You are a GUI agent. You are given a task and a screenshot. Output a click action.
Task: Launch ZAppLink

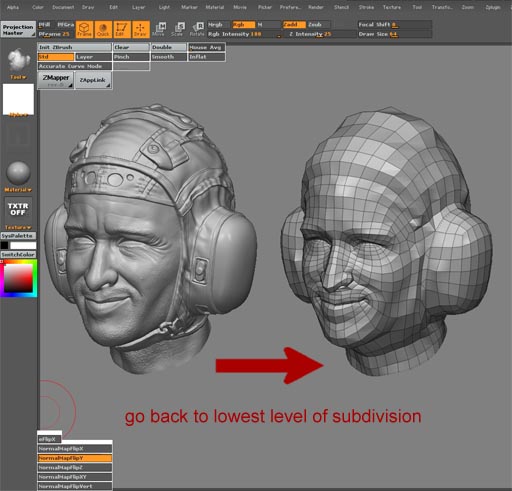click(93, 80)
